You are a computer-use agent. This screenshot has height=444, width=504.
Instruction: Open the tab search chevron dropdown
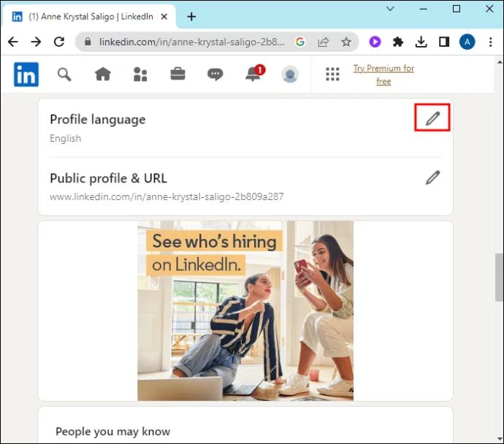click(x=390, y=9)
